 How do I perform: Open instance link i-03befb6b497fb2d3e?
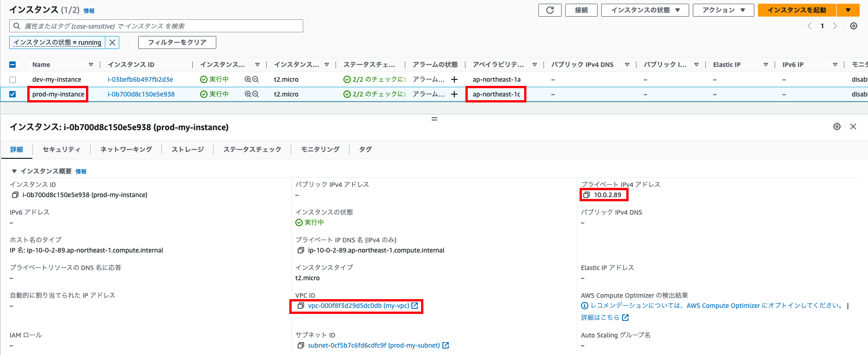[141, 79]
